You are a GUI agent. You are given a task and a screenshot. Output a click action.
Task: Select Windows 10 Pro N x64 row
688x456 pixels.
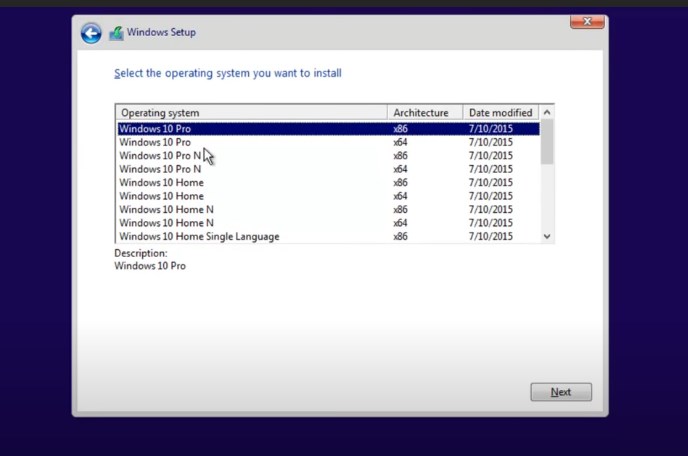329,169
